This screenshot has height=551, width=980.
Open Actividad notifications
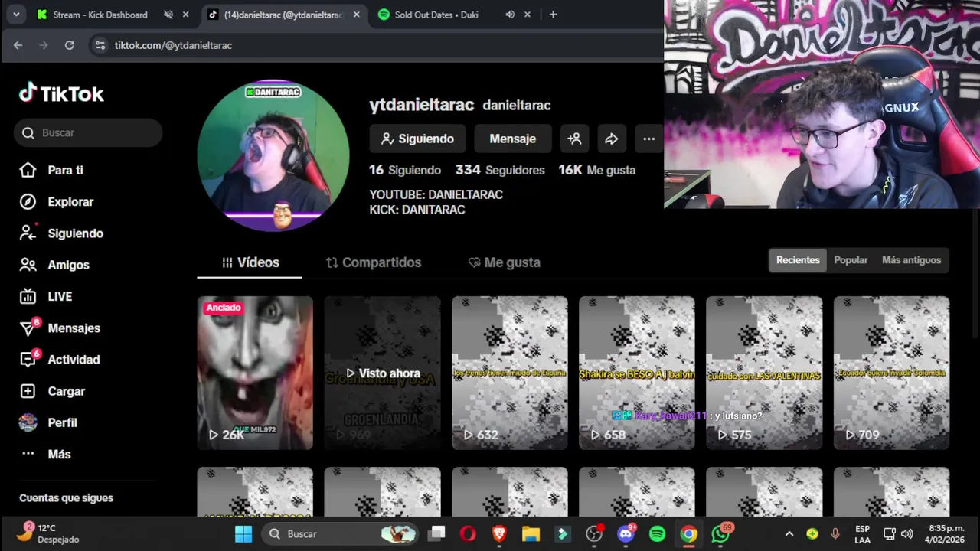[x=60, y=359]
